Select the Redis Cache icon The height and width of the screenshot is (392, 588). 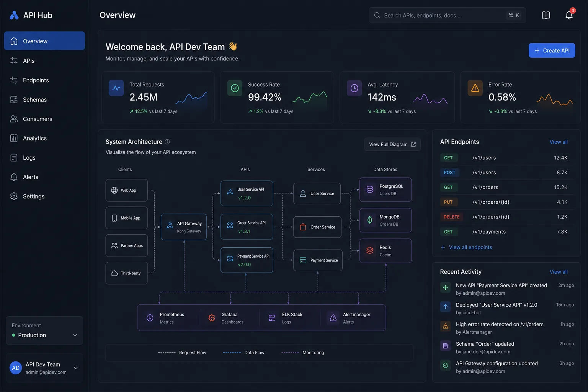coord(370,251)
